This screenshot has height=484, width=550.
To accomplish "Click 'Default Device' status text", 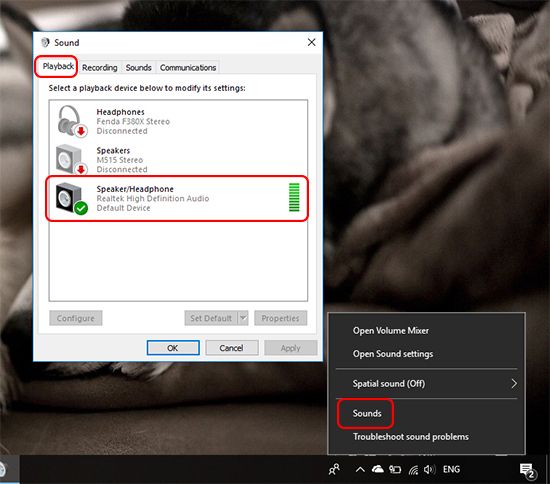I will pos(123,208).
